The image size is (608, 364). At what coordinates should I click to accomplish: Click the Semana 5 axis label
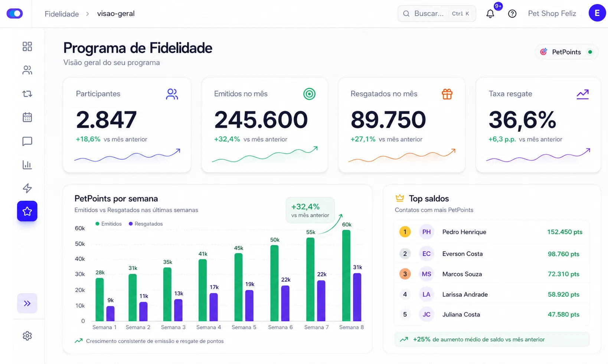pos(244,327)
